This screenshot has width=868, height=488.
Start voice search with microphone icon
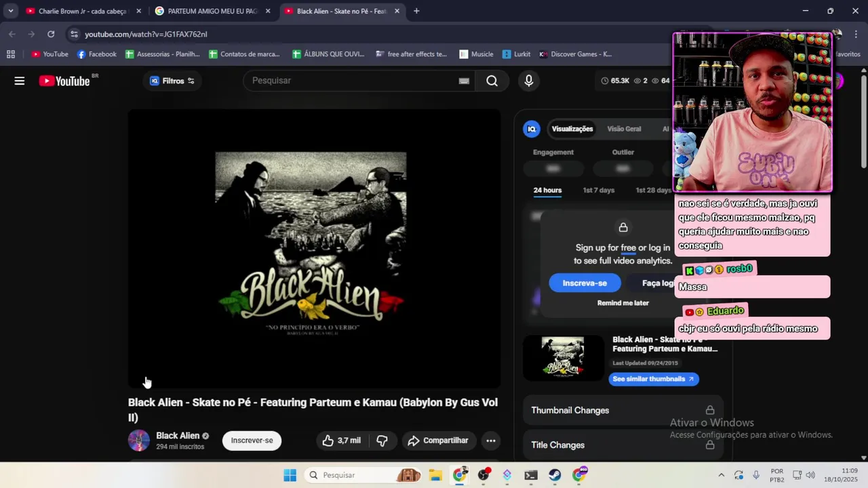pos(529,81)
